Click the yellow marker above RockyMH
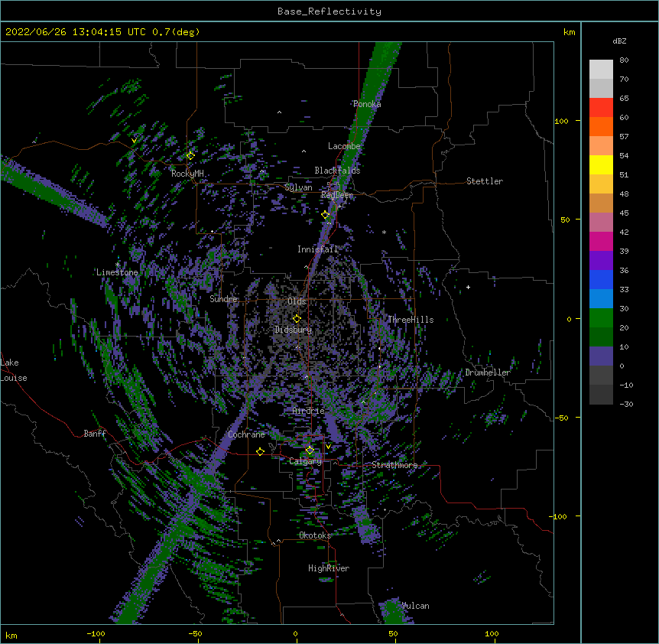This screenshot has width=659, height=644. click(x=190, y=155)
